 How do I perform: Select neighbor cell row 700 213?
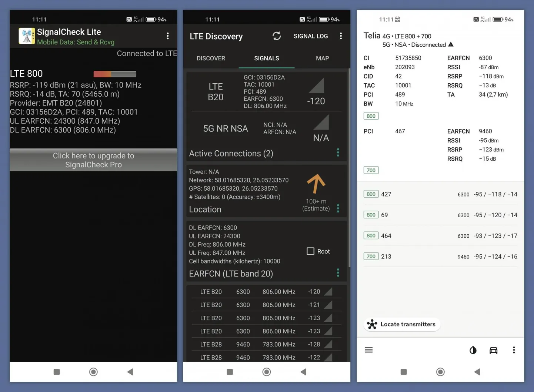click(x=440, y=257)
